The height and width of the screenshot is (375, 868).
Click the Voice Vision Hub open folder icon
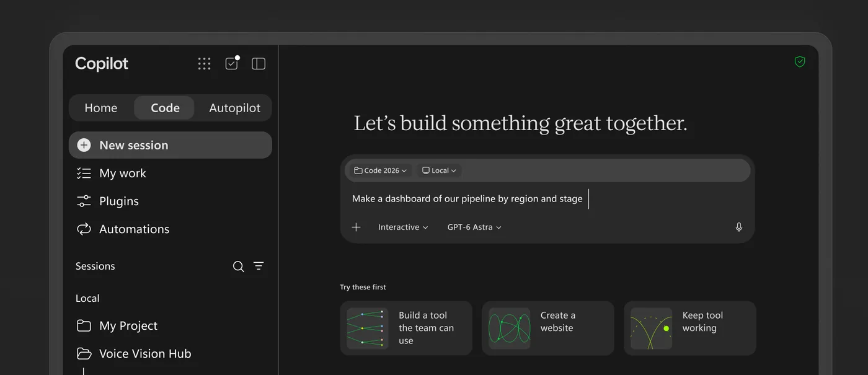(84, 353)
